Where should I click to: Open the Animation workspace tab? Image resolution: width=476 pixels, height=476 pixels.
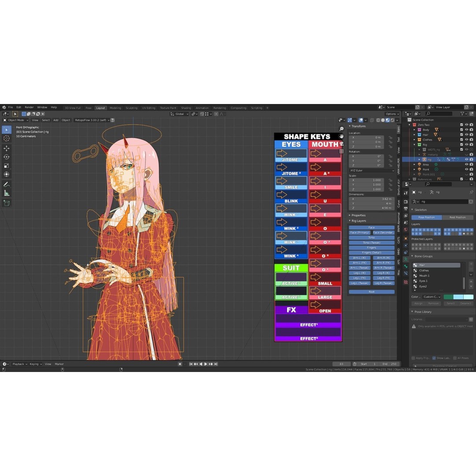[x=202, y=108]
